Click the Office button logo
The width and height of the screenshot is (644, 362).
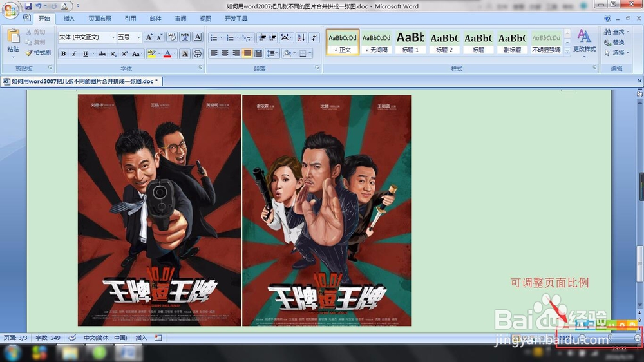point(10,10)
